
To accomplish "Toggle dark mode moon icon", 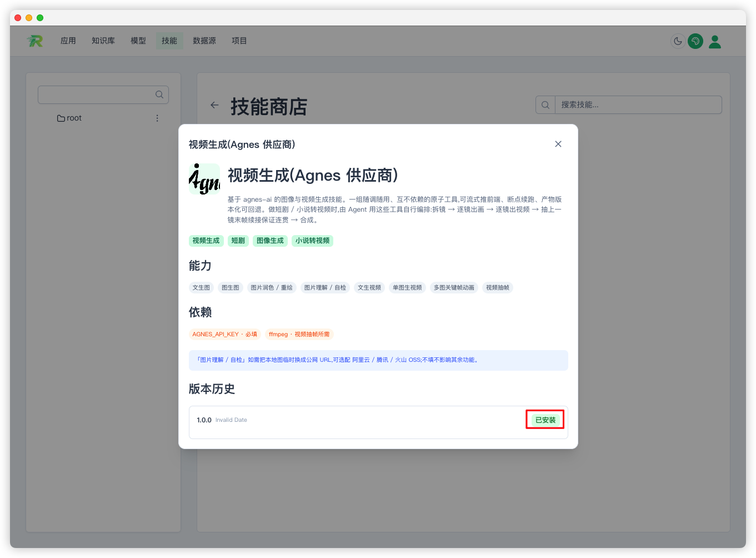I will [678, 41].
